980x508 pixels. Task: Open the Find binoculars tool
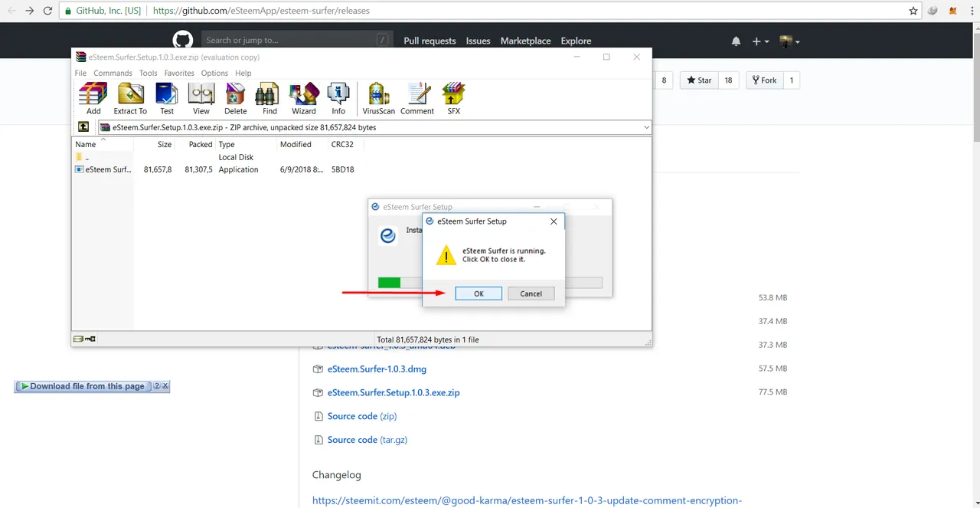[269, 98]
